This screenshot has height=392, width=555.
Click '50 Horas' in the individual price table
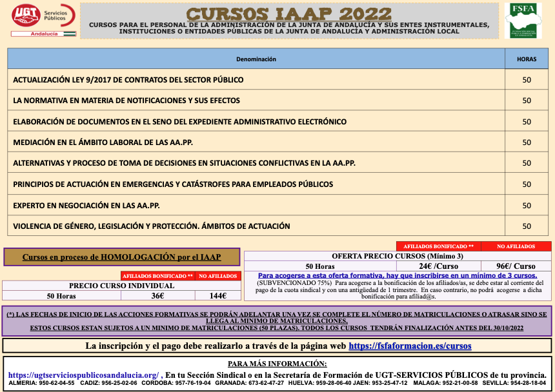point(61,296)
